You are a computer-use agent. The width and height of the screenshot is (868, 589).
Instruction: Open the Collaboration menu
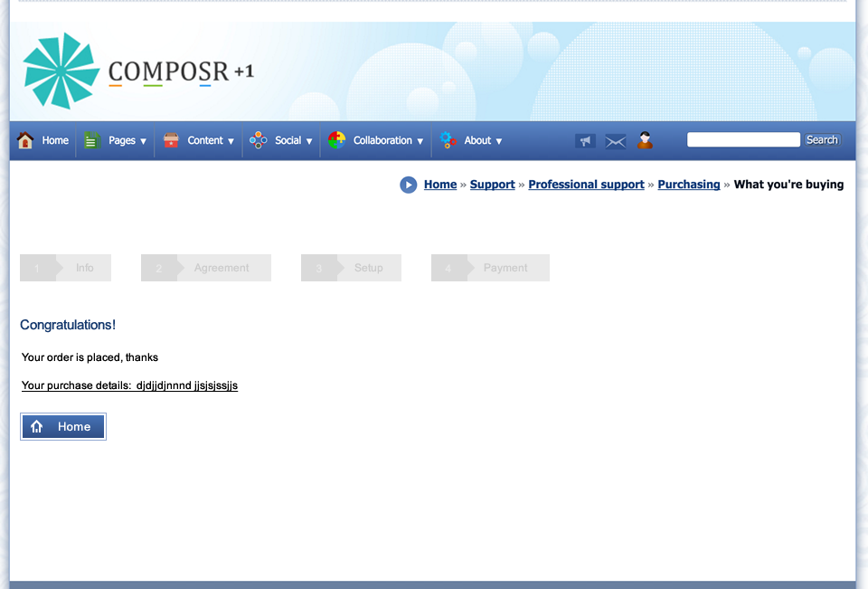coord(388,141)
